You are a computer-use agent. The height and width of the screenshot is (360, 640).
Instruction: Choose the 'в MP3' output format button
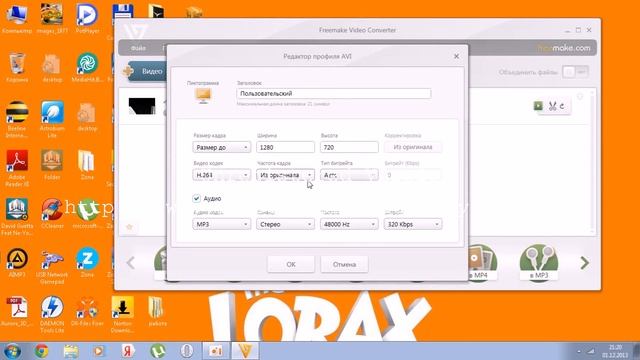(539, 262)
